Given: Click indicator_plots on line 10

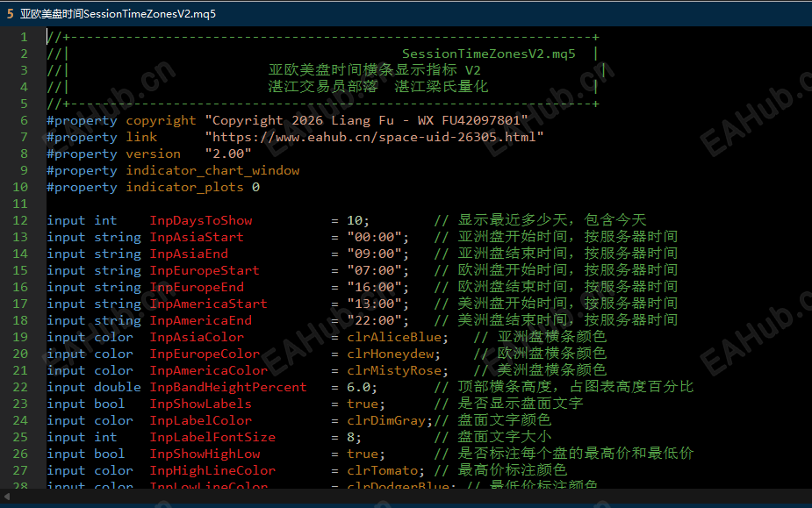Looking at the screenshot, I should (x=185, y=187).
